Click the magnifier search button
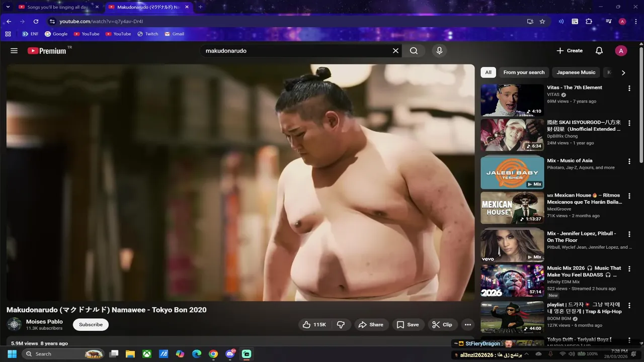Viewport: 644px width, 362px height. pos(414,51)
